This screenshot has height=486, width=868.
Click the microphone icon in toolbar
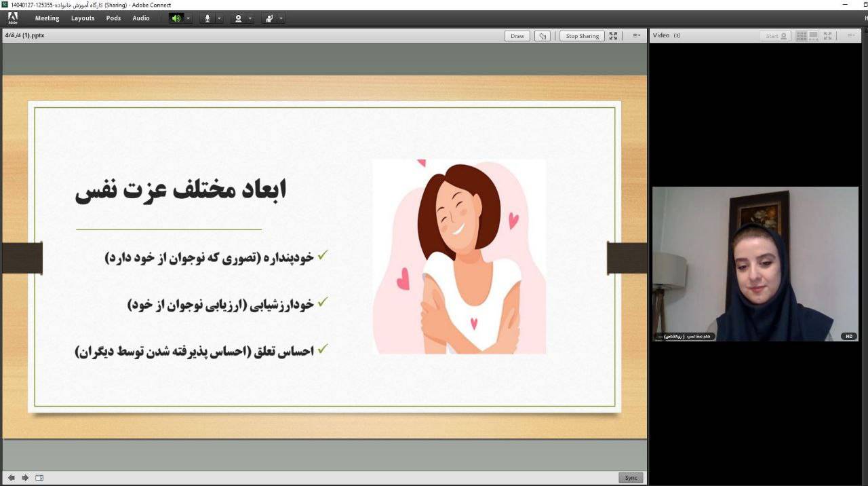tap(208, 18)
